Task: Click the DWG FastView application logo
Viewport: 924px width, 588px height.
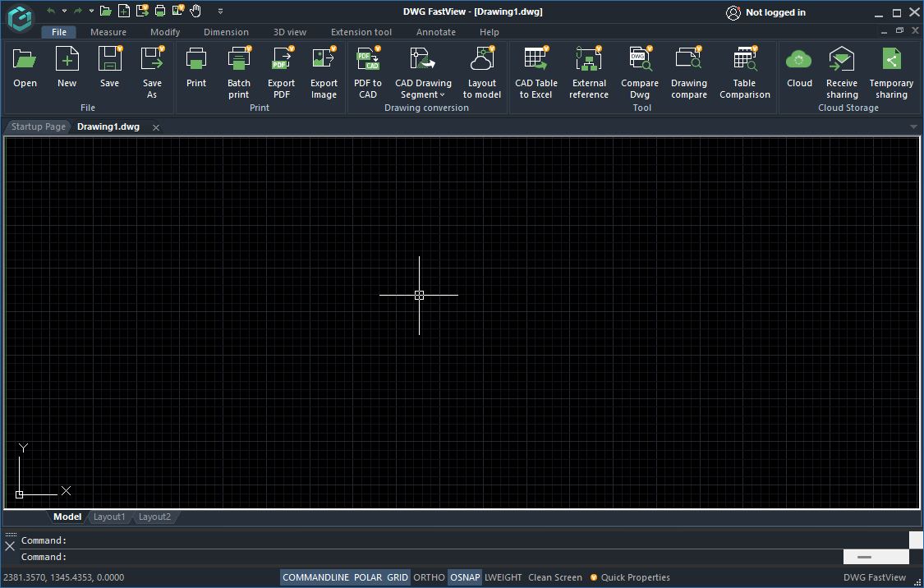Action: click(20, 18)
